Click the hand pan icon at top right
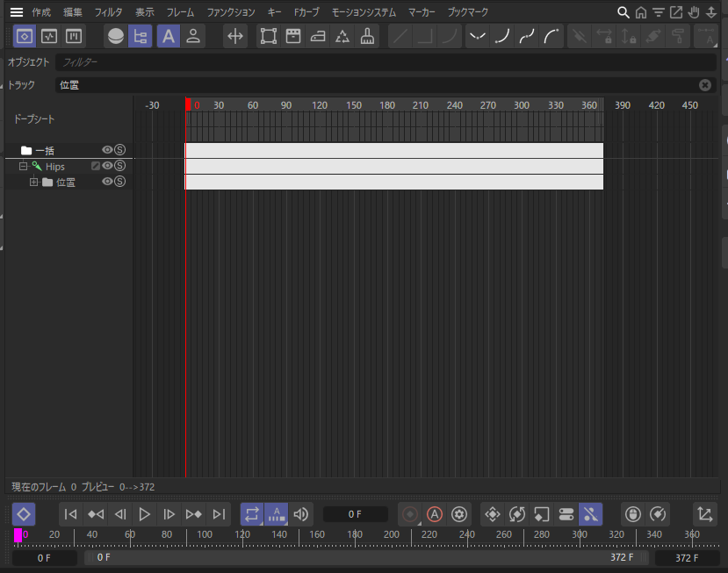The width and height of the screenshot is (728, 573). pos(694,12)
